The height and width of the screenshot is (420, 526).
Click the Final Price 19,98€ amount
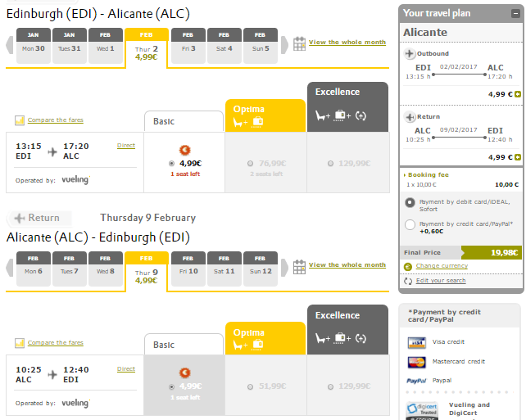click(504, 252)
